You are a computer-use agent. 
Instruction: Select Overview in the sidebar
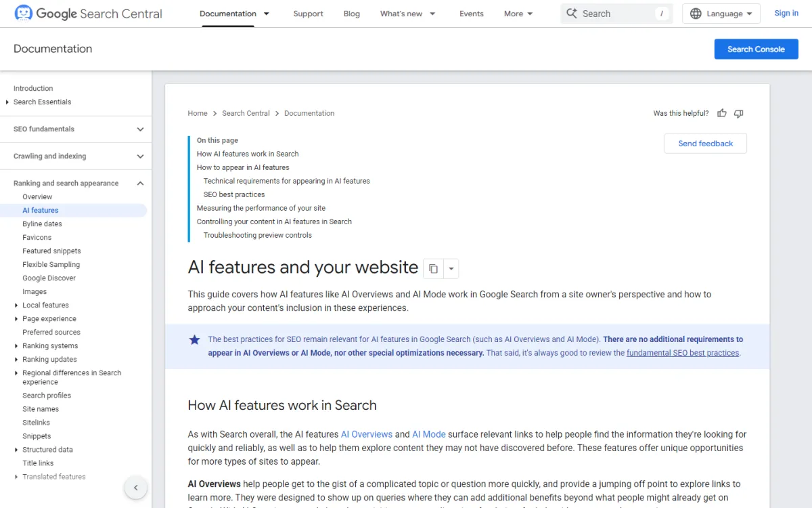click(37, 197)
